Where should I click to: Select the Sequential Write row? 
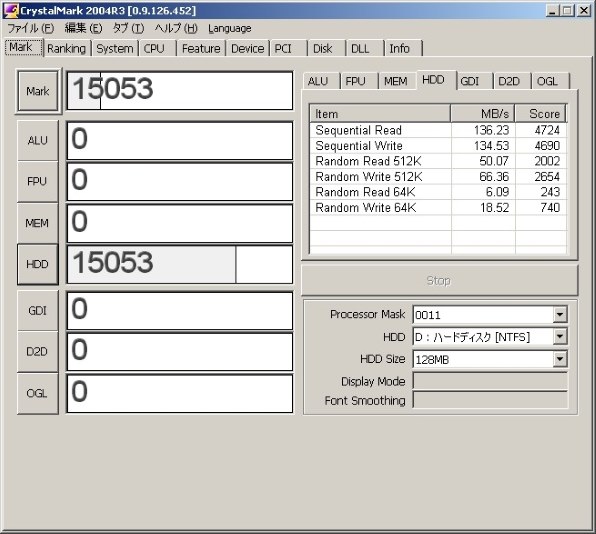(x=438, y=146)
